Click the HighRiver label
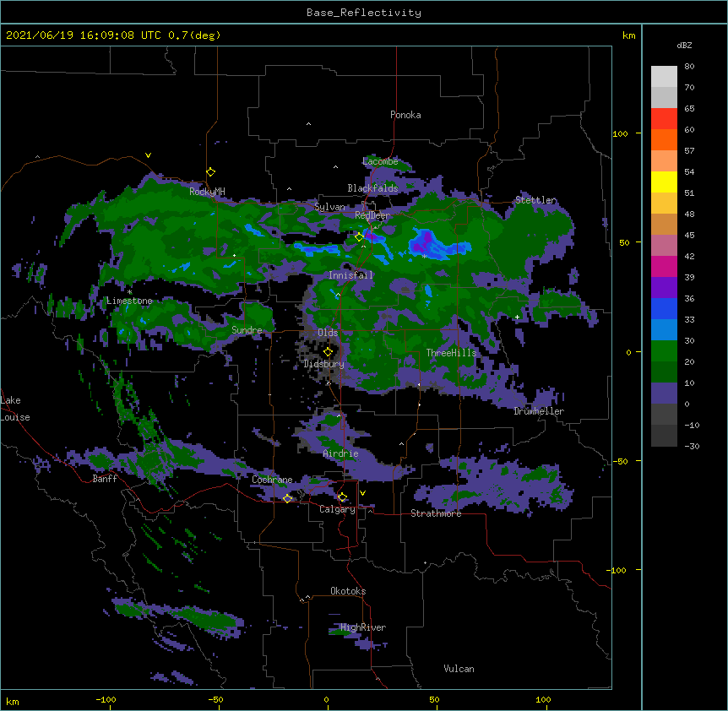This screenshot has width=728, height=711. point(363,627)
